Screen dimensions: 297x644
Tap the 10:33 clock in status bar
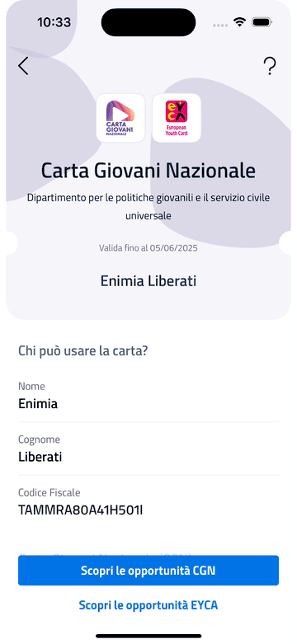coord(54,22)
